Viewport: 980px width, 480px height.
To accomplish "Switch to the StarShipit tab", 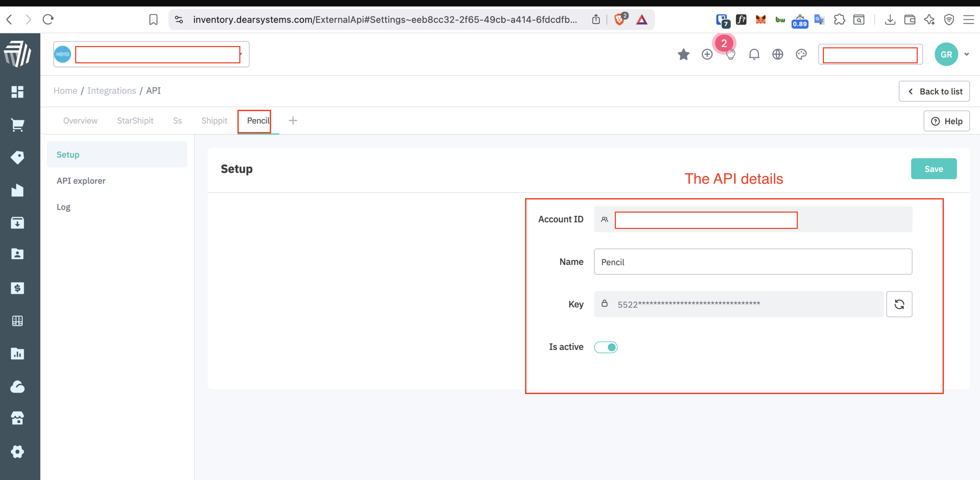I will pos(135,121).
